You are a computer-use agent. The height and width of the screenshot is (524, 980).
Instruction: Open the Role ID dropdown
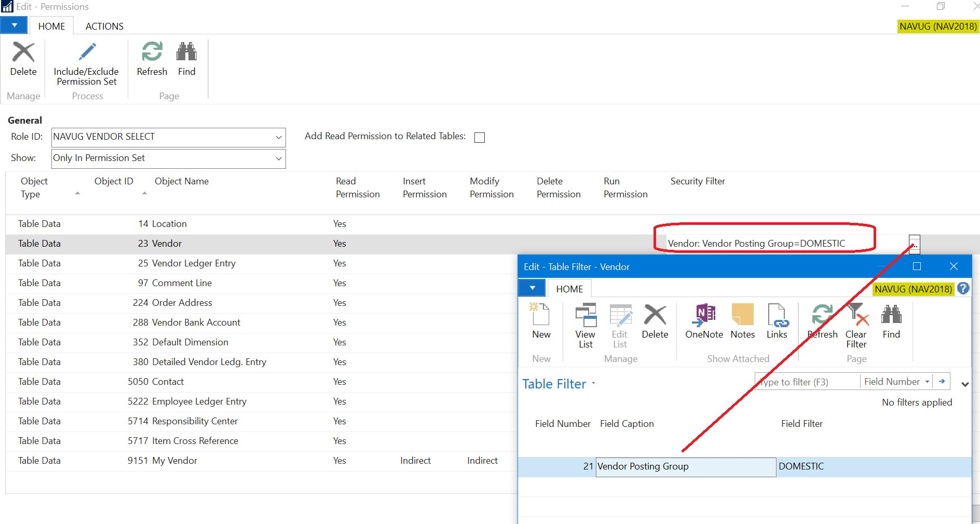279,138
